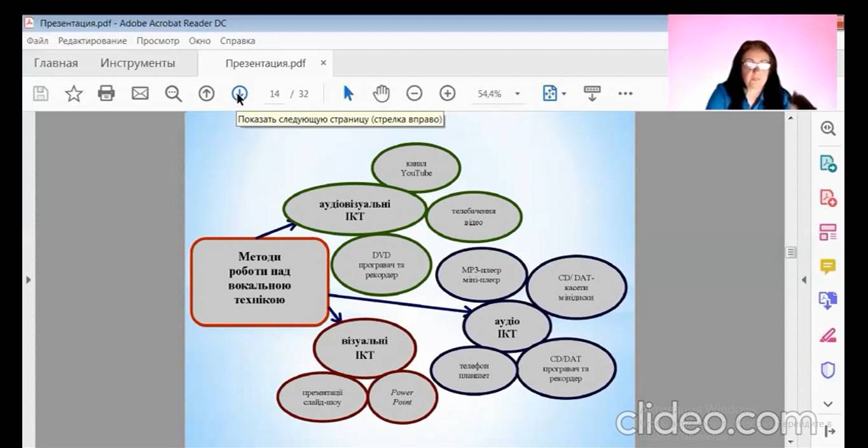
Task: Switch to the Инструменты tab
Action: [137, 63]
